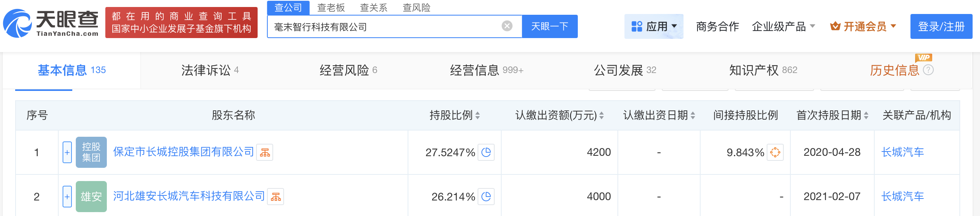This screenshot has height=216, width=980.
Task: Click the red 国家中小企业发展子基金 banner
Action: 181,23
